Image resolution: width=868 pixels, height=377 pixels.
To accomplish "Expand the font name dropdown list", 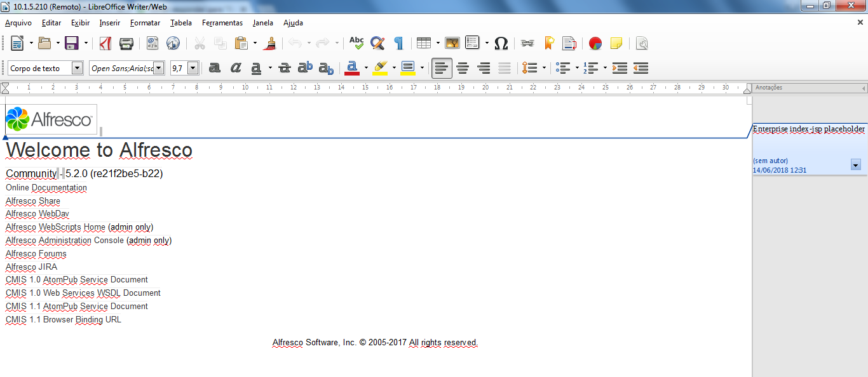I will [x=159, y=68].
